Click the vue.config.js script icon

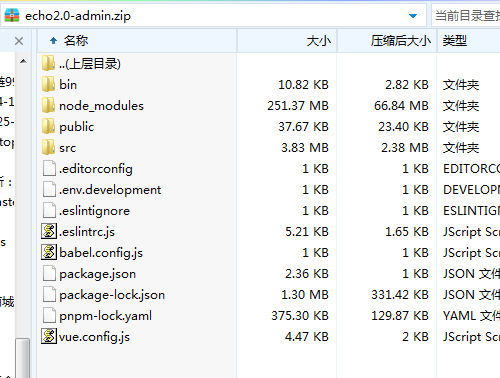[49, 336]
